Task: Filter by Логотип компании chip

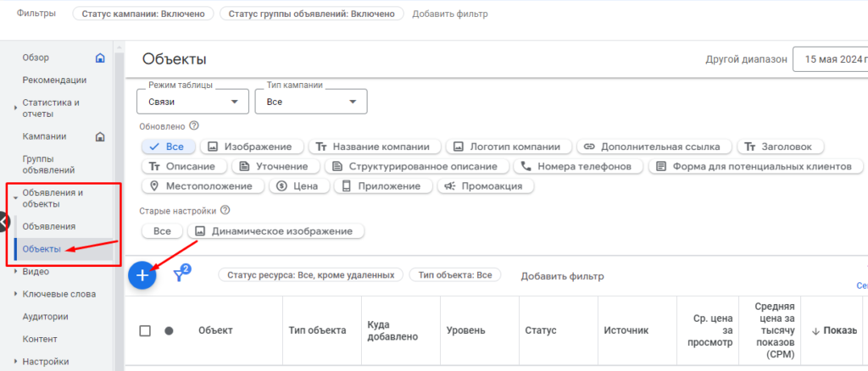Action: pos(507,147)
